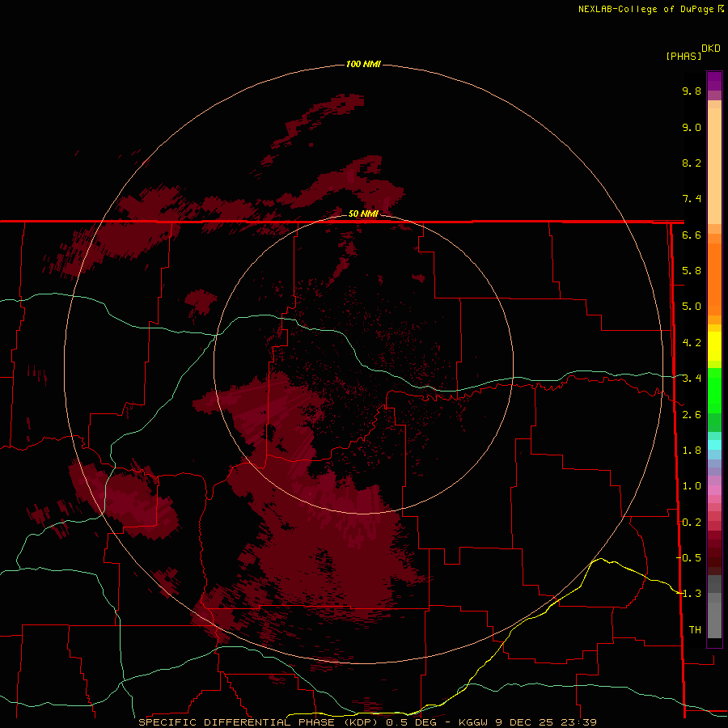The height and width of the screenshot is (728, 728).
Task: Select the -0.5 value on color scale
Action: 688,558
